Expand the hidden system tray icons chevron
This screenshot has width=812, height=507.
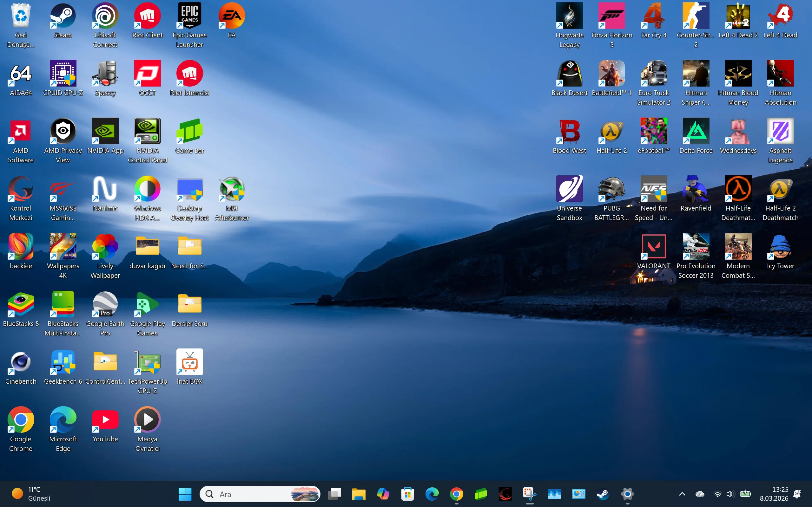(682, 494)
